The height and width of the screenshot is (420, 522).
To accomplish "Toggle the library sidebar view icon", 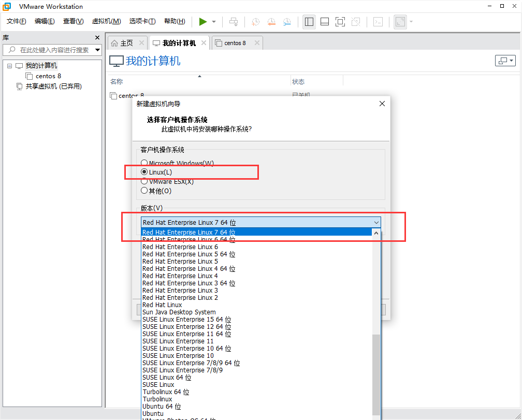I will [309, 22].
